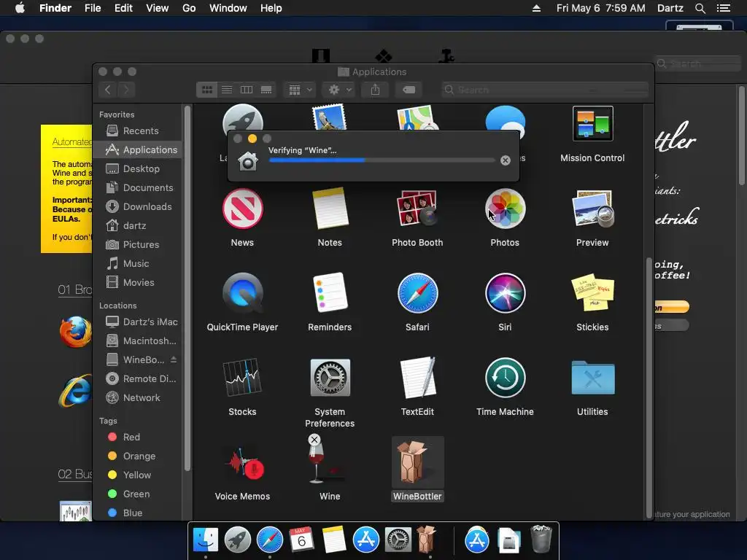Open the Help menu
The image size is (747, 560).
271,8
